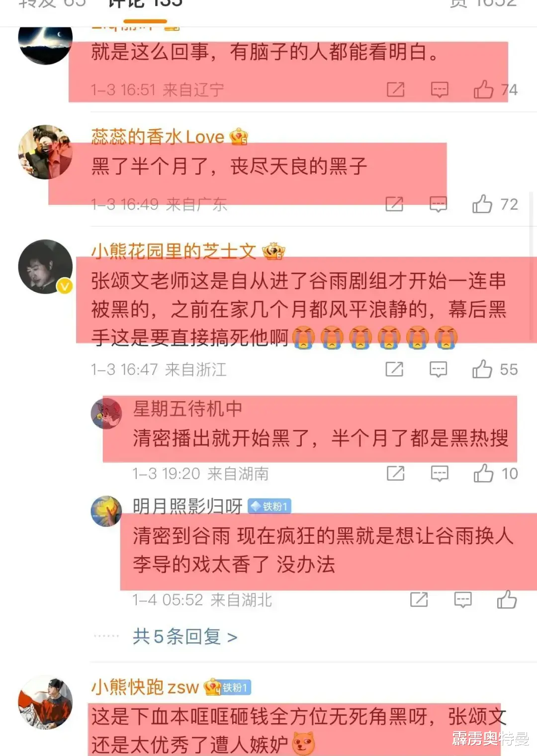Like the comment from Liaoning with 74 likes
Image resolution: width=537 pixels, height=756 pixels.
tap(483, 89)
